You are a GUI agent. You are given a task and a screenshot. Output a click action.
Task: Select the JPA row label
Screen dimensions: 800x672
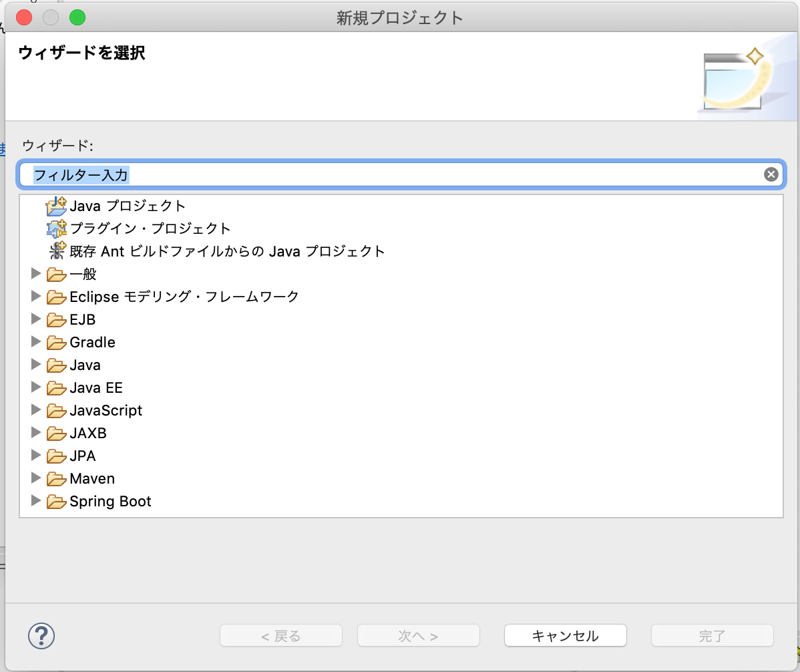83,456
